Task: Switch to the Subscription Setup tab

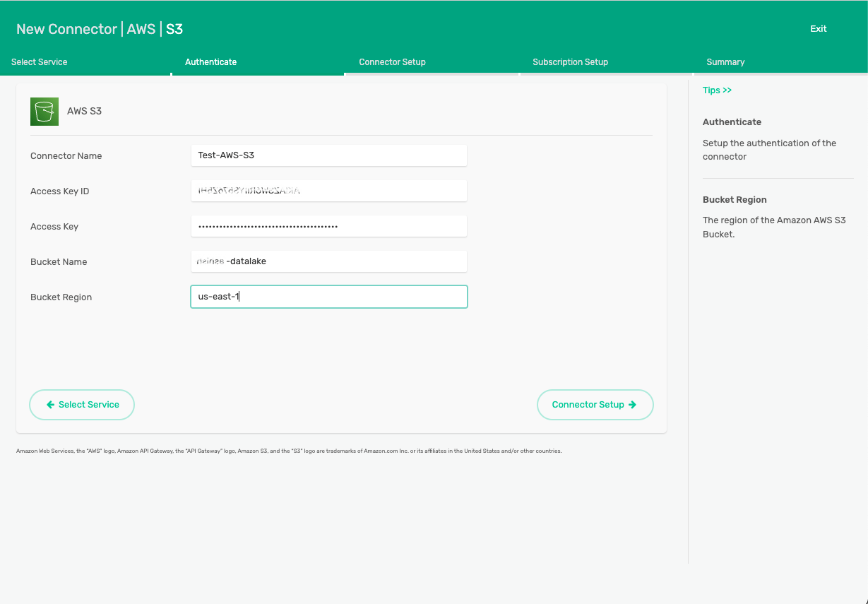Action: [x=570, y=62]
